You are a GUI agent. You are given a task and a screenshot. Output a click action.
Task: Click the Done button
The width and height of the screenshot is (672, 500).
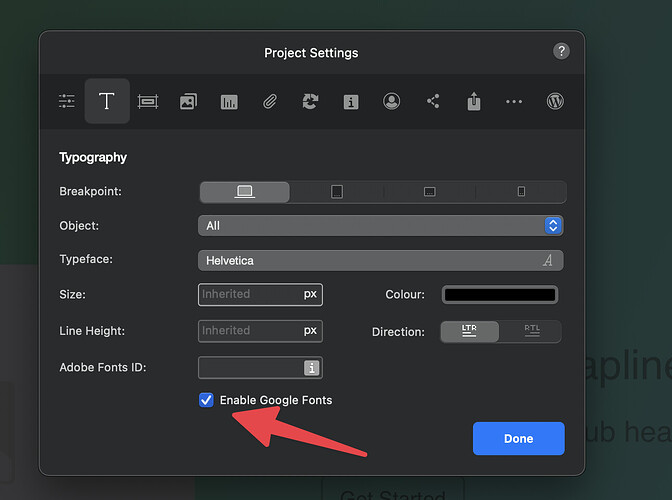tap(519, 438)
